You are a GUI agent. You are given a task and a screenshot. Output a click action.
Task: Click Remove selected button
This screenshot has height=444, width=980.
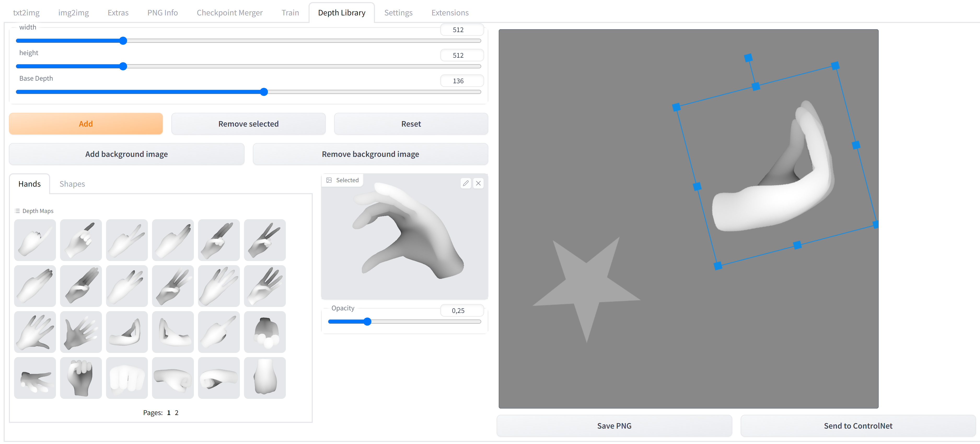248,124
